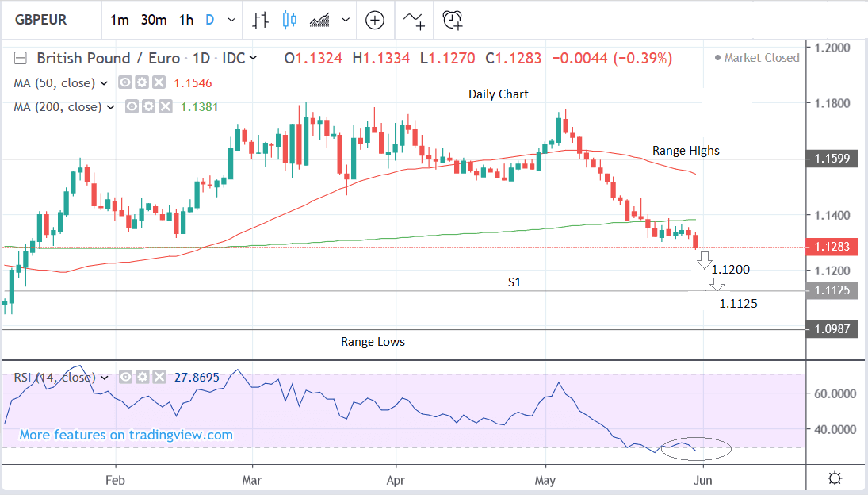Open settings gear for MA 50 indicator
The width and height of the screenshot is (868, 495).
[142, 82]
